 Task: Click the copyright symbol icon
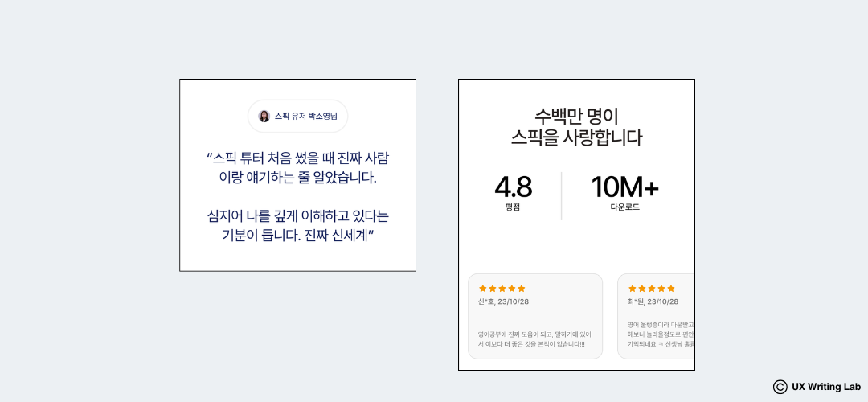tap(780, 387)
